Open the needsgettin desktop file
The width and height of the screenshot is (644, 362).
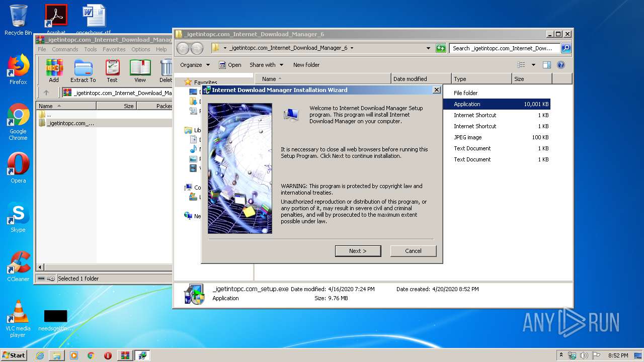pyautogui.click(x=55, y=320)
